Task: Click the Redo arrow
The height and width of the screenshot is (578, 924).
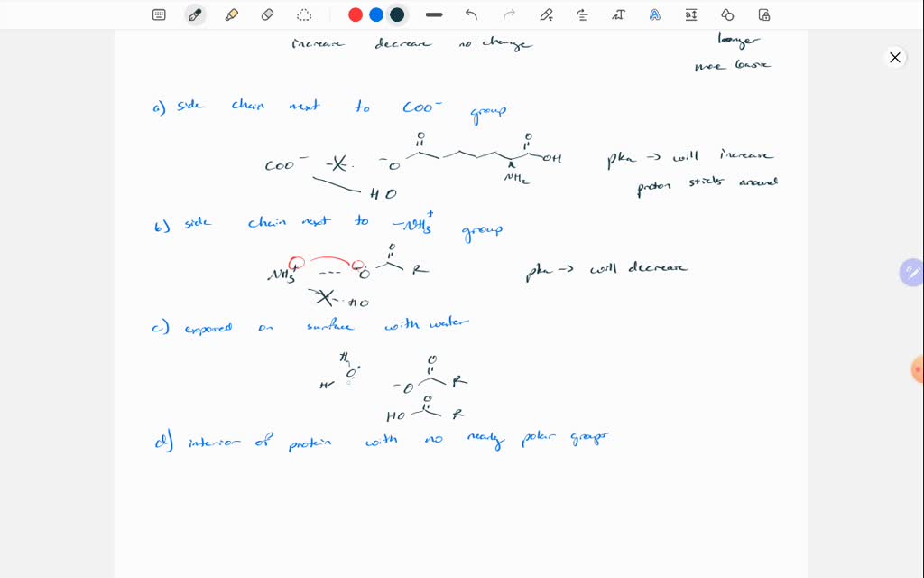Action: 508,14
